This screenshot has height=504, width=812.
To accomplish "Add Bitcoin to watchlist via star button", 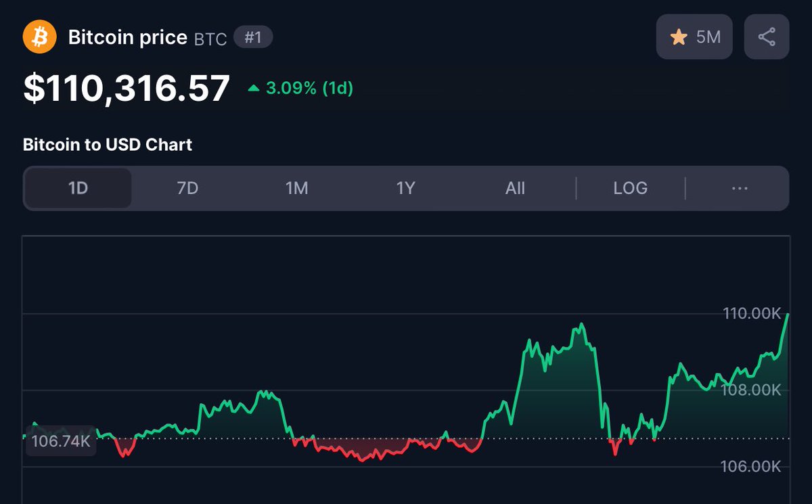I will (694, 37).
